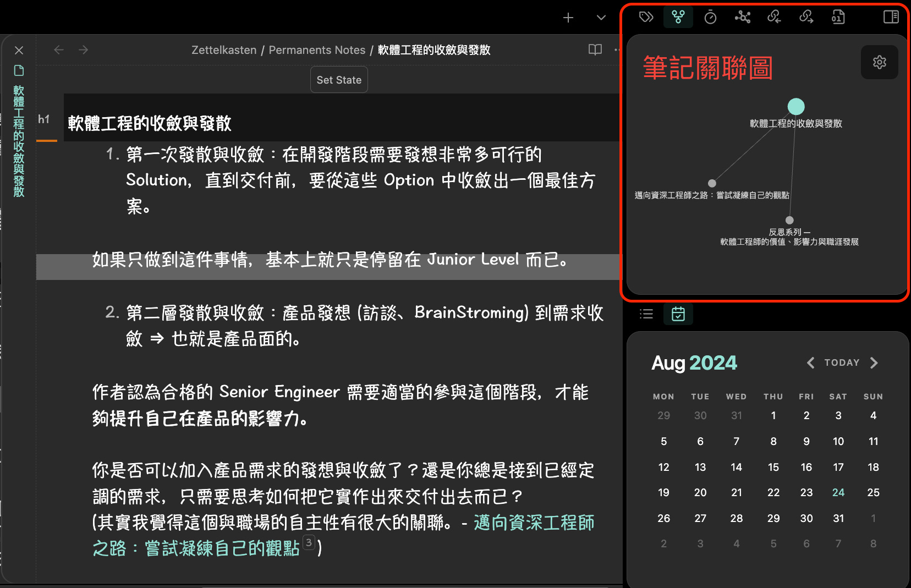Select August 10 in calendar
This screenshot has height=588, width=911.
click(838, 441)
